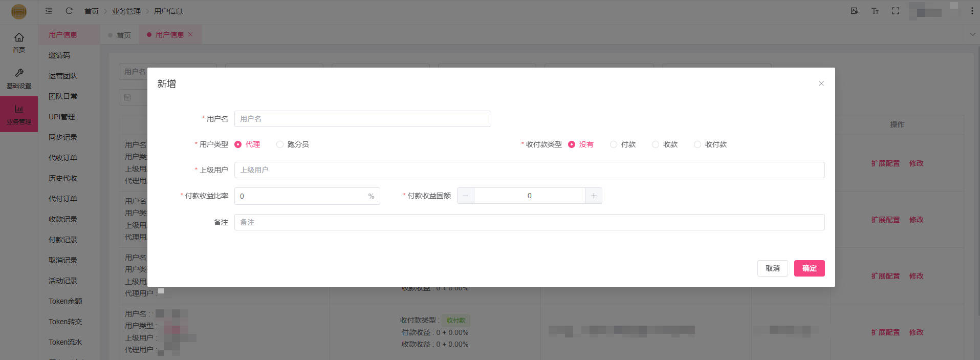The image size is (980, 360).
Task: Click the 取消 cancel button
Action: pyautogui.click(x=772, y=268)
